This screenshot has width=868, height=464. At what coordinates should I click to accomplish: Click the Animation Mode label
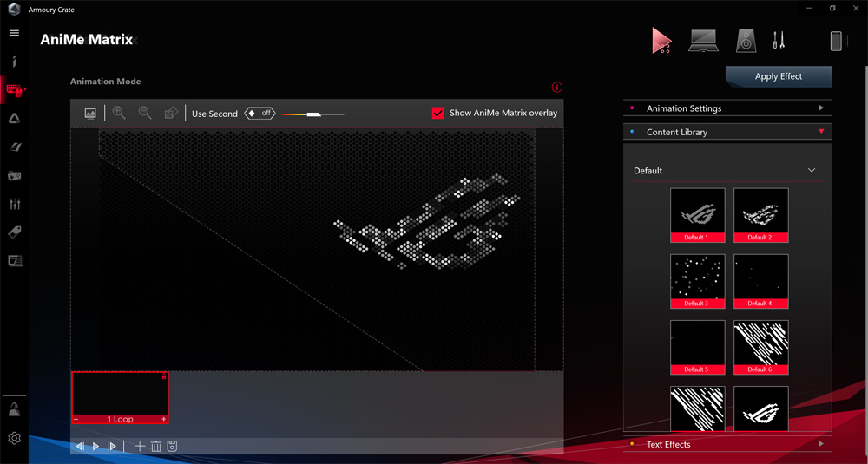pyautogui.click(x=105, y=82)
